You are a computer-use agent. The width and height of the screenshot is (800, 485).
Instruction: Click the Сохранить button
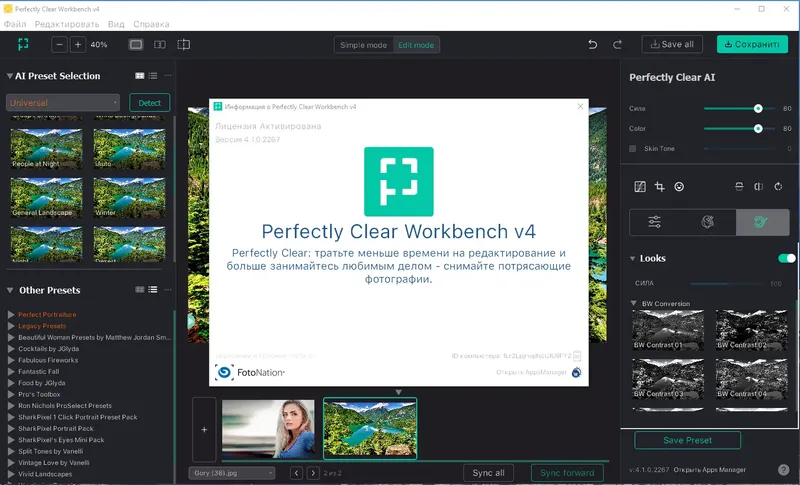[x=752, y=44]
